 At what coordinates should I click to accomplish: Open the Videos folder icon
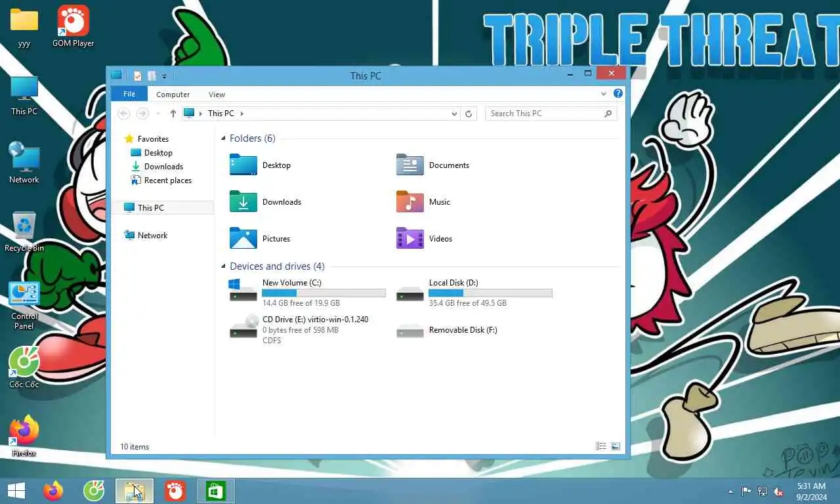click(410, 238)
